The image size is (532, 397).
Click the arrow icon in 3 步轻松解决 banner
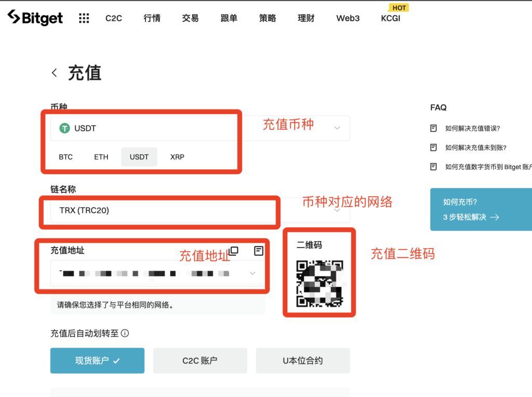495,217
